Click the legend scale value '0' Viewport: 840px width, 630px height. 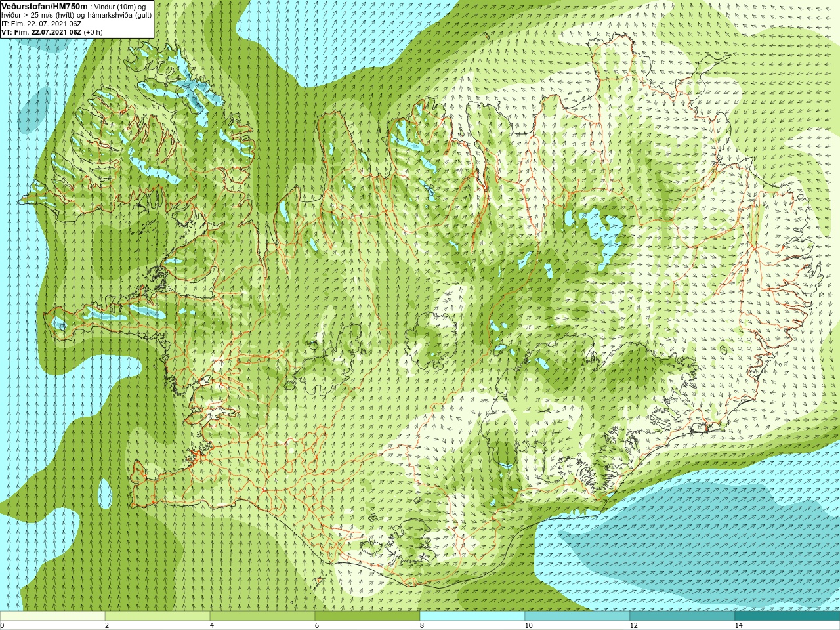[x=2, y=625]
